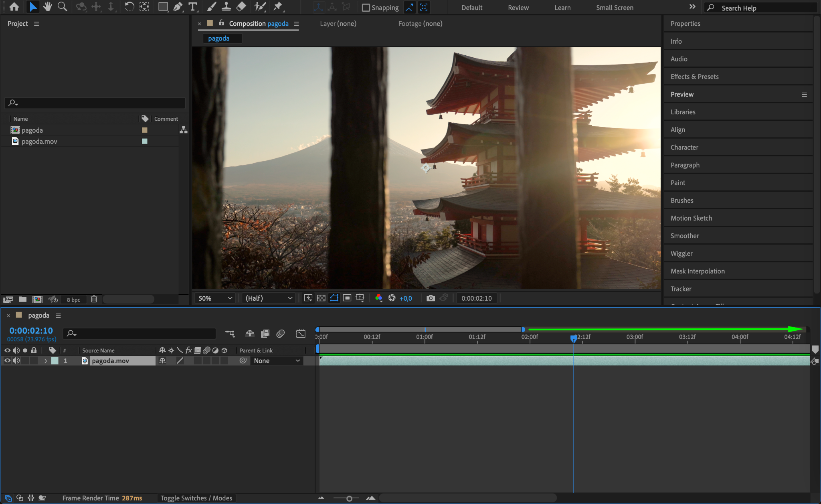Click the 8 bpc color depth button
This screenshot has width=821, height=504.
tap(73, 300)
